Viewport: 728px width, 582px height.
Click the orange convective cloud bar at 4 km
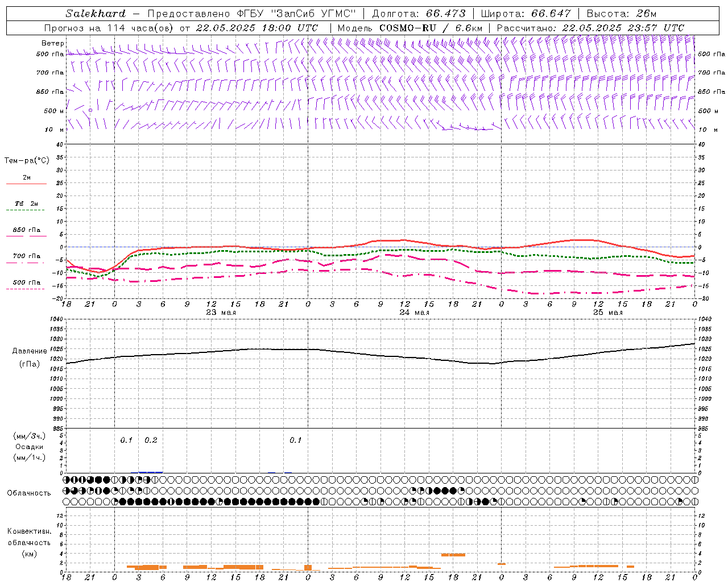(453, 554)
